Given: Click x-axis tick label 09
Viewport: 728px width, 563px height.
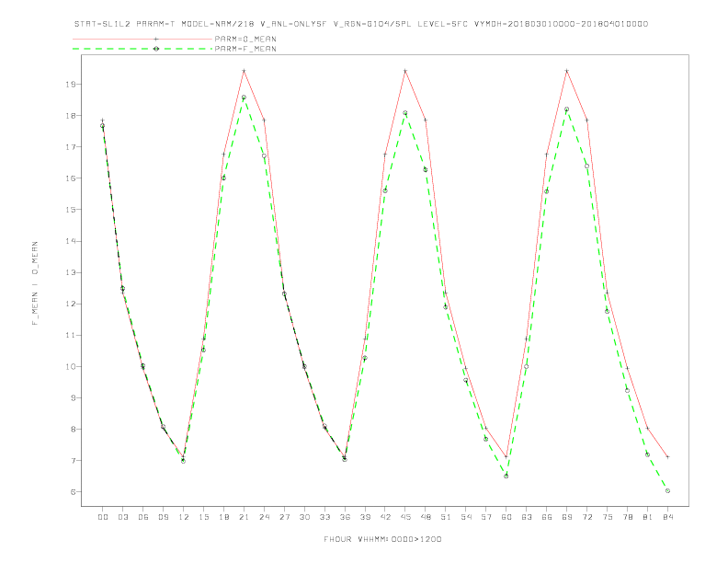Looking at the screenshot, I should 163,517.
